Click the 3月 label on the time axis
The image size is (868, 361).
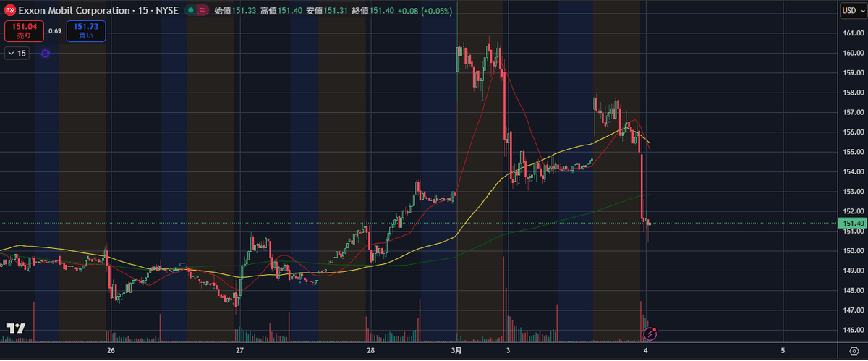tap(456, 350)
